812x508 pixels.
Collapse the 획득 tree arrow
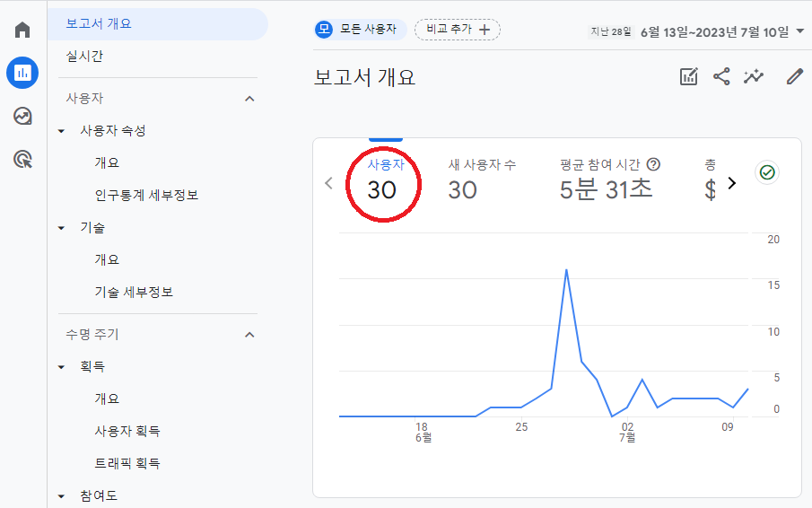tap(61, 367)
